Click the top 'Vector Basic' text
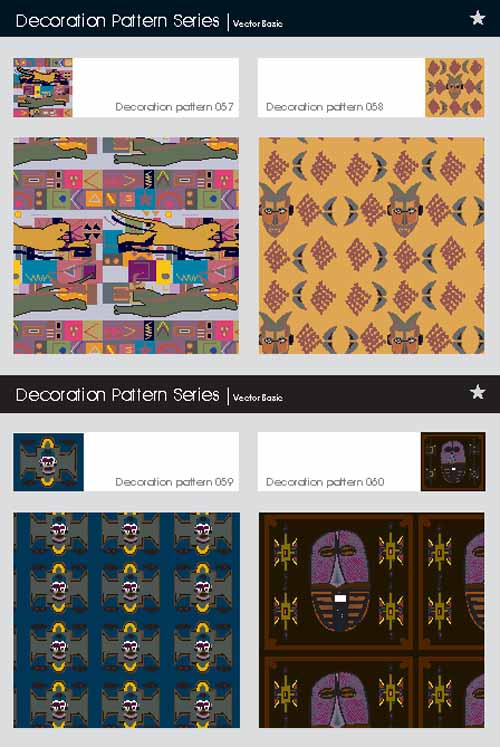The height and width of the screenshot is (747, 500). click(258, 23)
